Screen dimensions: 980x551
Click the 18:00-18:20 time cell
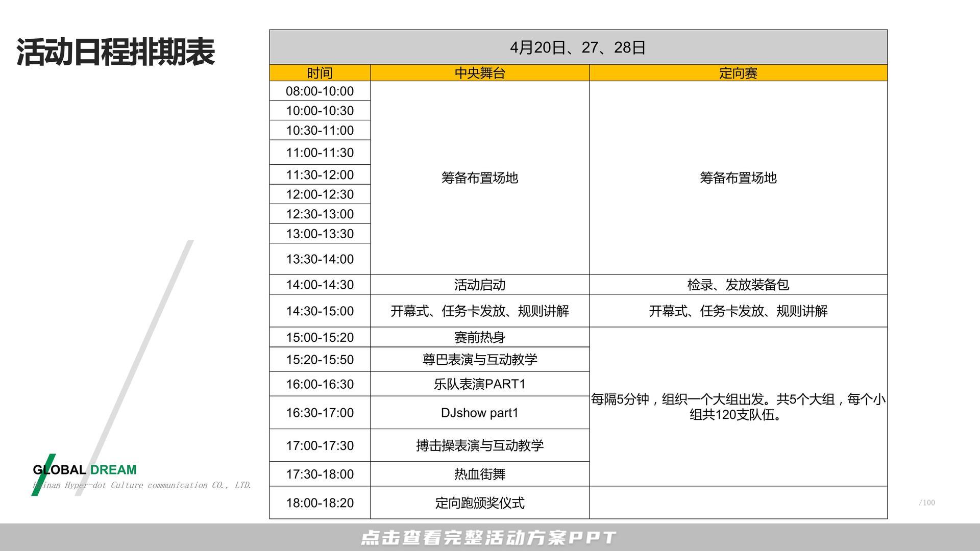point(320,503)
